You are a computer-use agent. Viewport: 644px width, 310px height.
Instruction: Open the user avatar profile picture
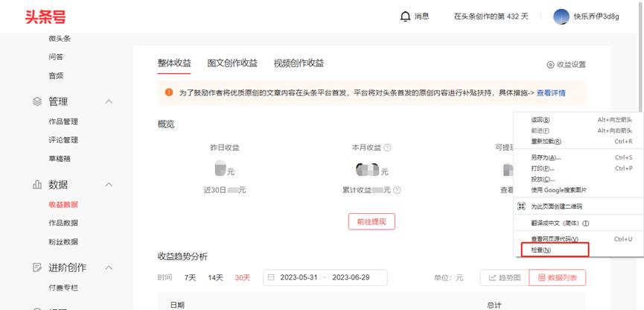tap(561, 16)
